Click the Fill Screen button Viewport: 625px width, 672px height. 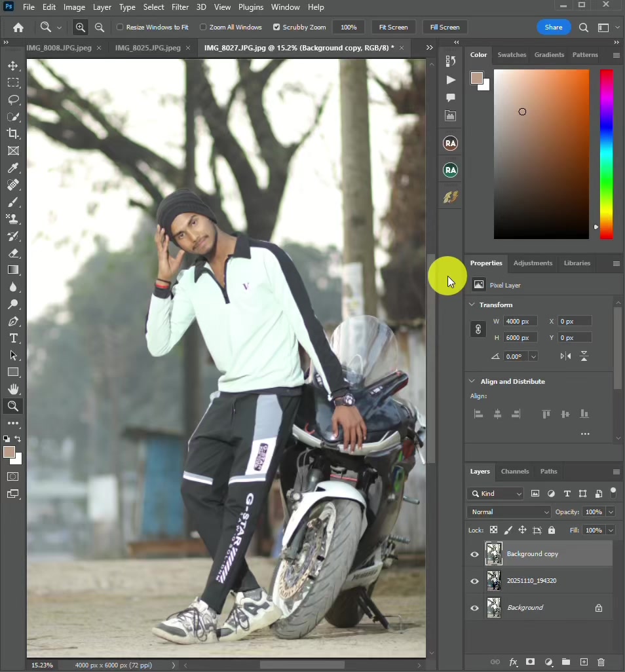pyautogui.click(x=445, y=27)
